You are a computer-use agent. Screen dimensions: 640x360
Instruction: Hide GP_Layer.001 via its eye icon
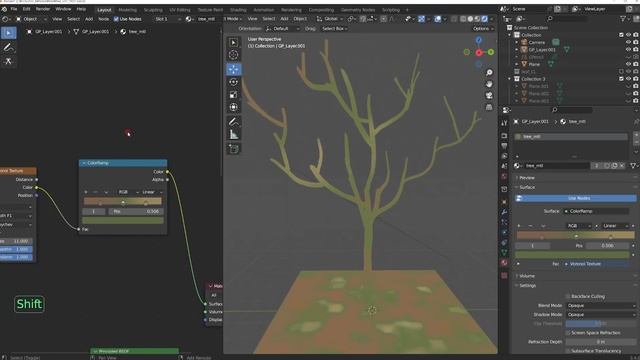[629, 49]
